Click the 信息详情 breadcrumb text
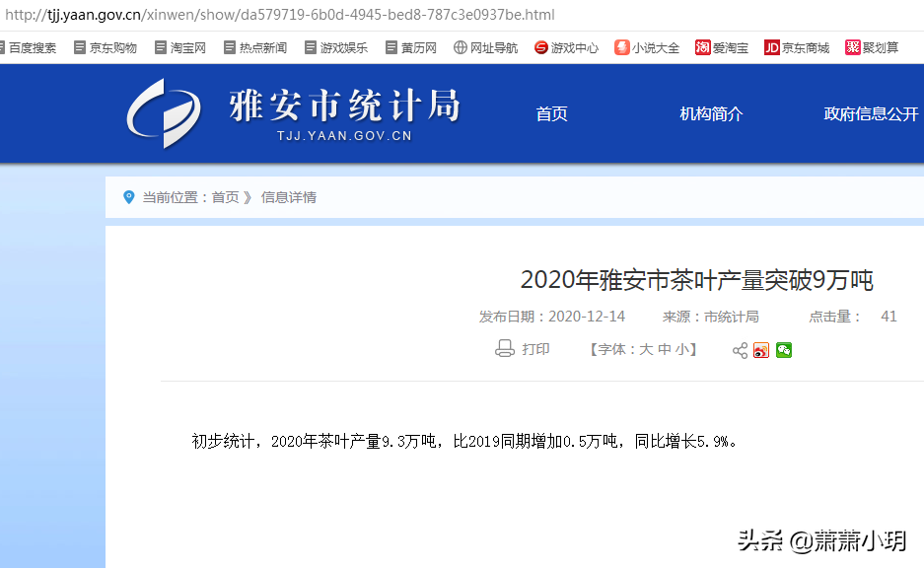 pyautogui.click(x=289, y=197)
